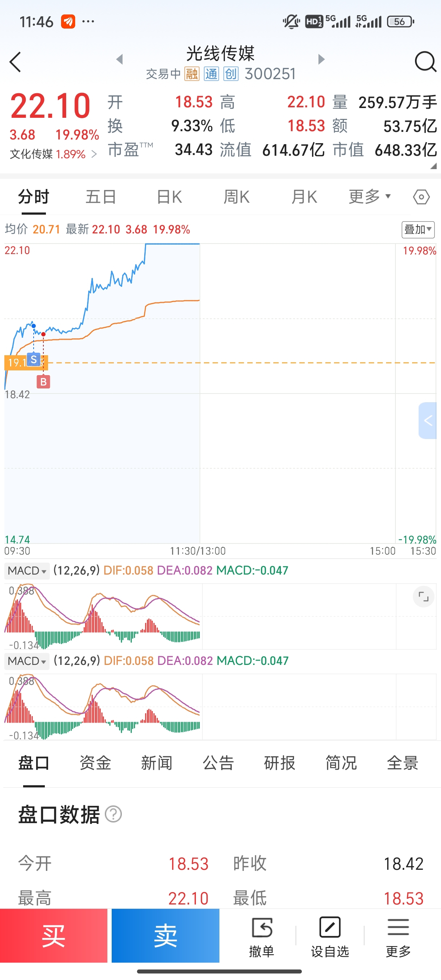The image size is (441, 980).
Task: Tap the 融 margin trading badge
Action: (192, 74)
